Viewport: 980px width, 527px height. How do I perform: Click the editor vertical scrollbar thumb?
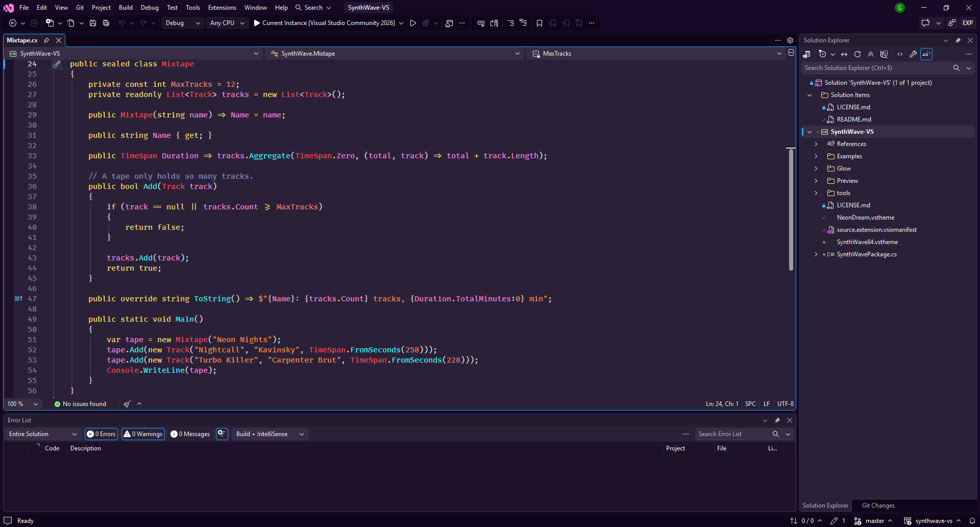pos(791,209)
